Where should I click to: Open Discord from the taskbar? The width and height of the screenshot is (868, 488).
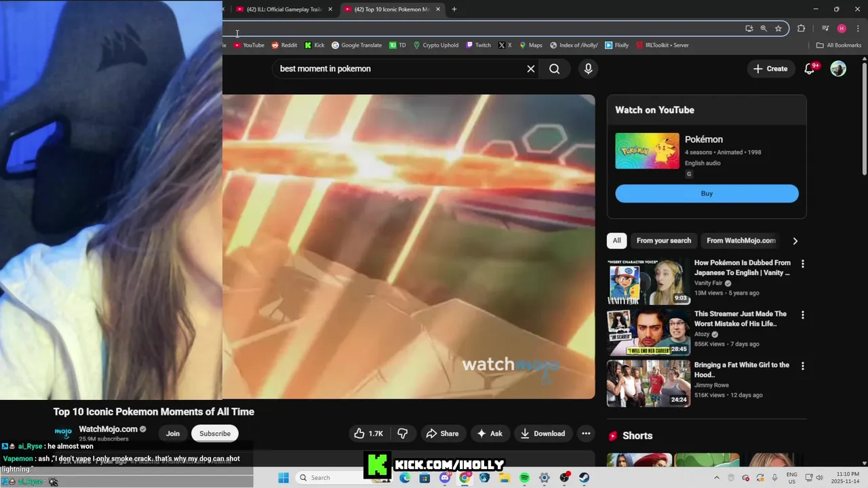(445, 478)
